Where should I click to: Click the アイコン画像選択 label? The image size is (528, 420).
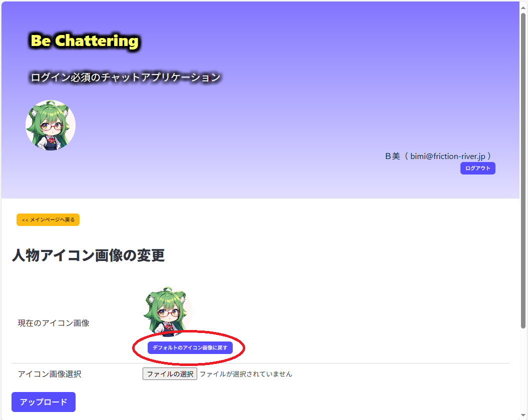click(50, 374)
